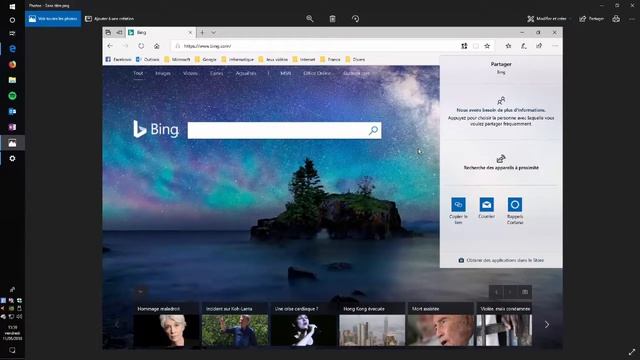Select the Bing 'Vidéos' tab
The image size is (640, 360).
pyautogui.click(x=190, y=73)
